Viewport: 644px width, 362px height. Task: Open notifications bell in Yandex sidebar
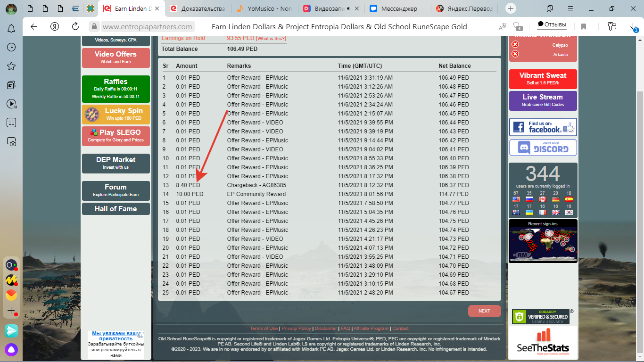[11, 29]
